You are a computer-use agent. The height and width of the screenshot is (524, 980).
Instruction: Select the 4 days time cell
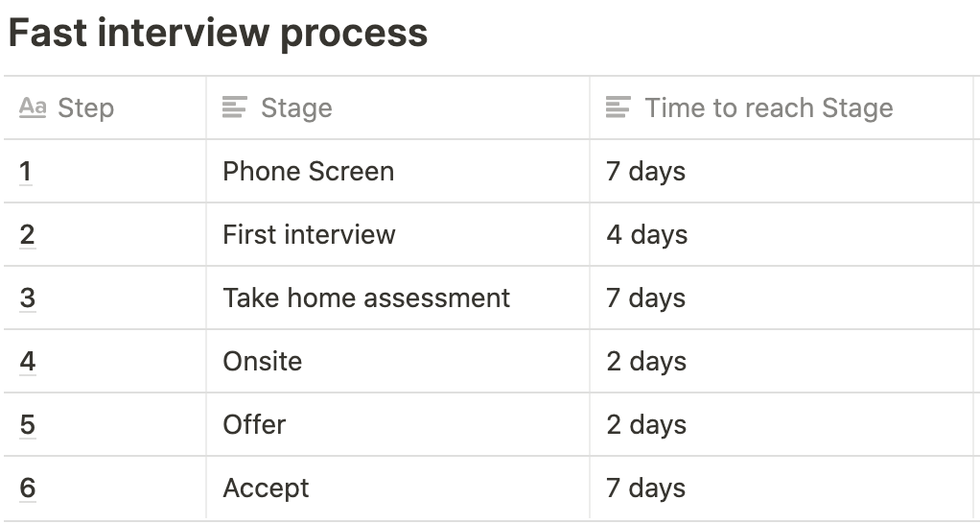point(782,234)
